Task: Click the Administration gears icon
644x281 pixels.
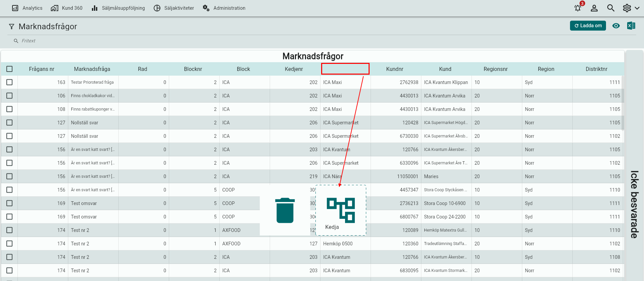Action: 206,8
